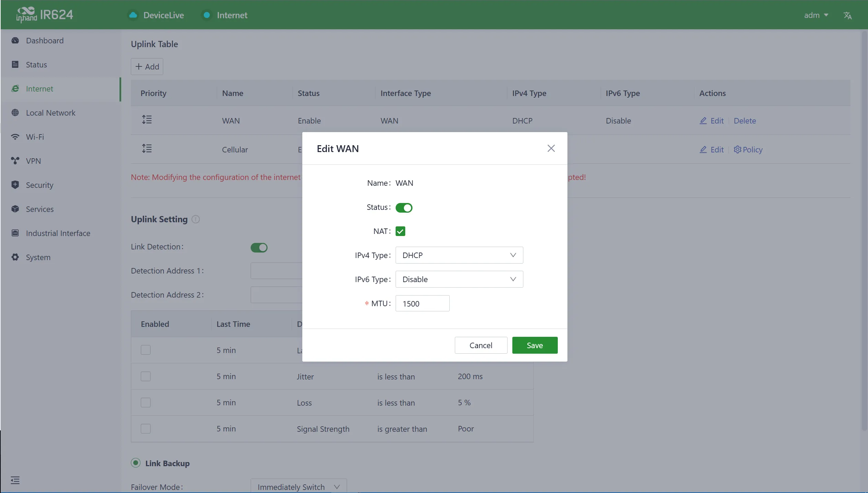Enable the Jitter detection checkbox
The width and height of the screenshot is (868, 493).
(146, 376)
